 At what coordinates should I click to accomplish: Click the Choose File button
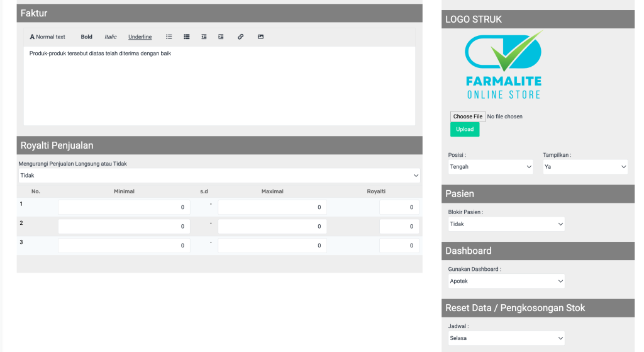pos(468,116)
